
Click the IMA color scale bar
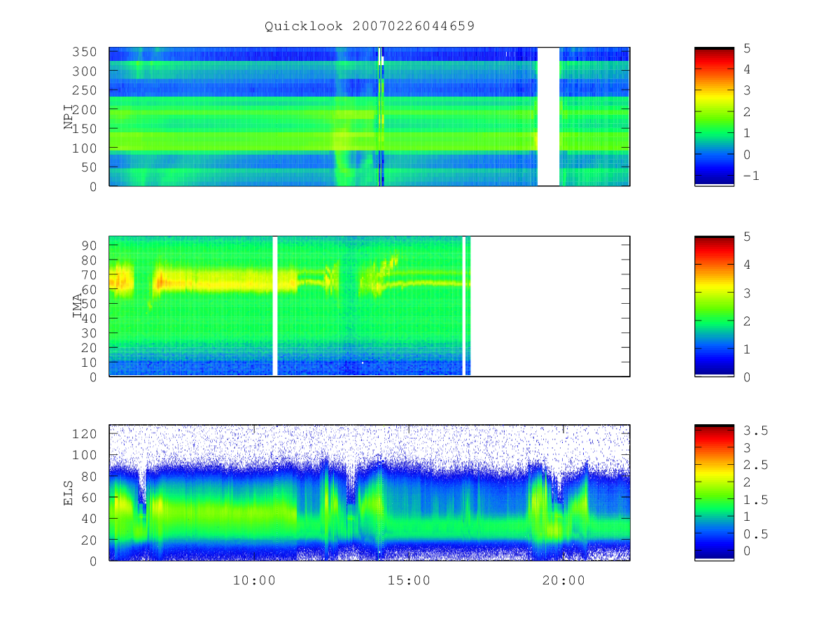coord(714,306)
